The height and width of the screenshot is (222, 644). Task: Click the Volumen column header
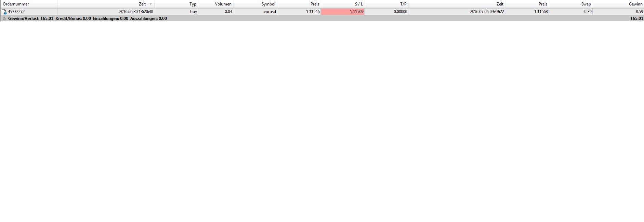point(216,4)
